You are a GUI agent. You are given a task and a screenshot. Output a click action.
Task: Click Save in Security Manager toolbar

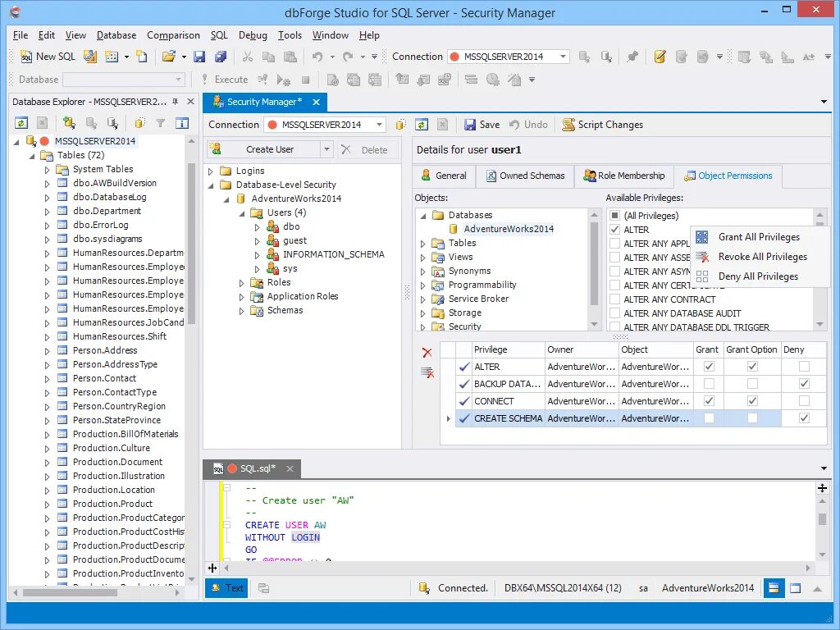tap(482, 125)
